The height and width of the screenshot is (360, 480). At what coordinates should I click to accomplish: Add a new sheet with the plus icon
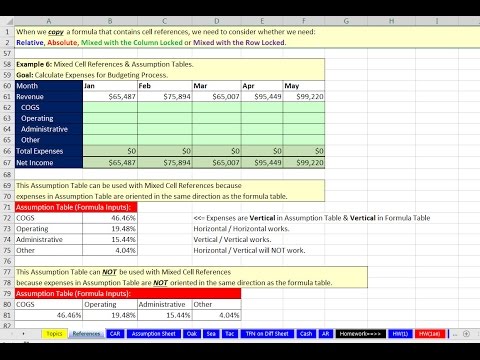point(466,334)
